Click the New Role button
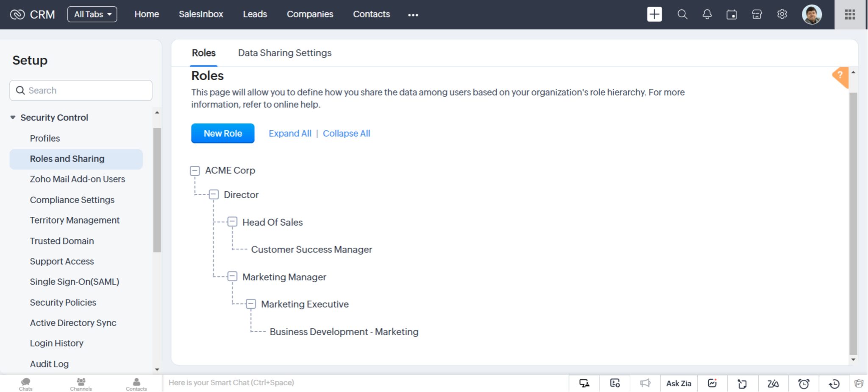The height and width of the screenshot is (392, 868). pyautogui.click(x=223, y=133)
